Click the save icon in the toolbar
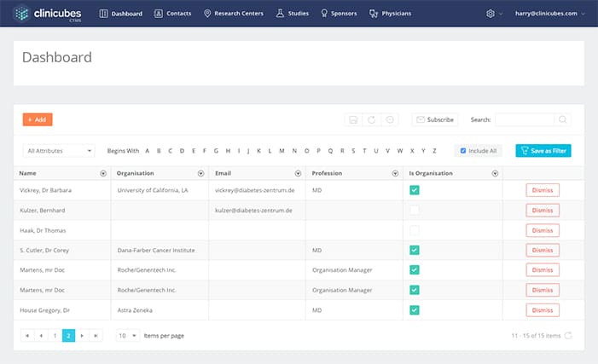598x364 pixels. click(353, 120)
